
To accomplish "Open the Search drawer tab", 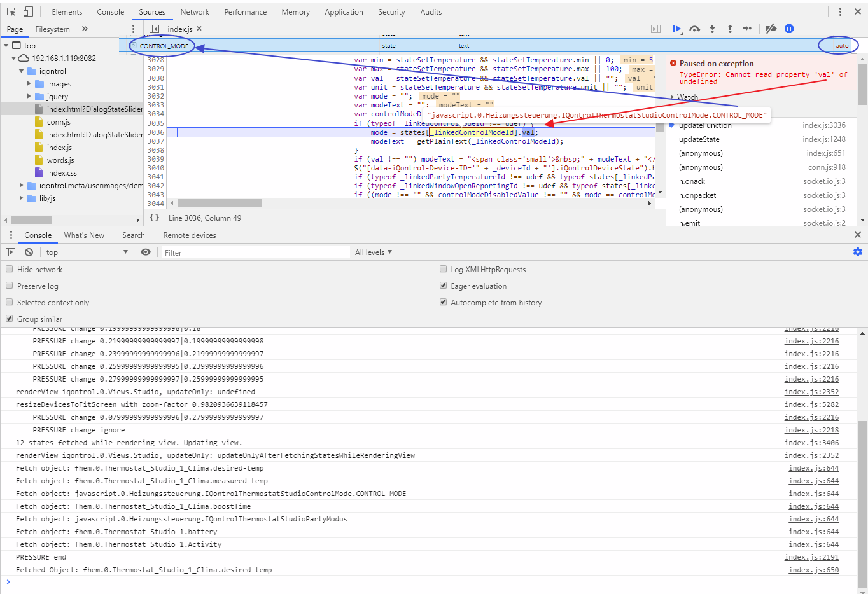I will 134,235.
